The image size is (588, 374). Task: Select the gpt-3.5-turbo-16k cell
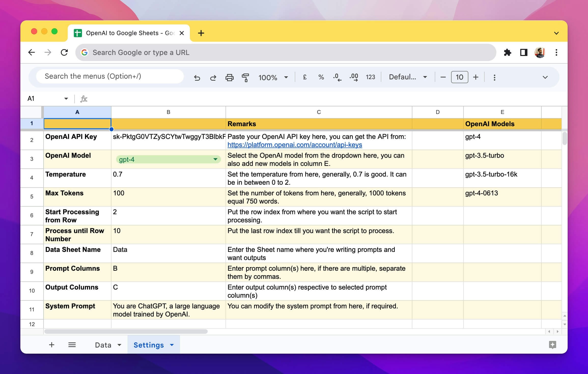502,178
